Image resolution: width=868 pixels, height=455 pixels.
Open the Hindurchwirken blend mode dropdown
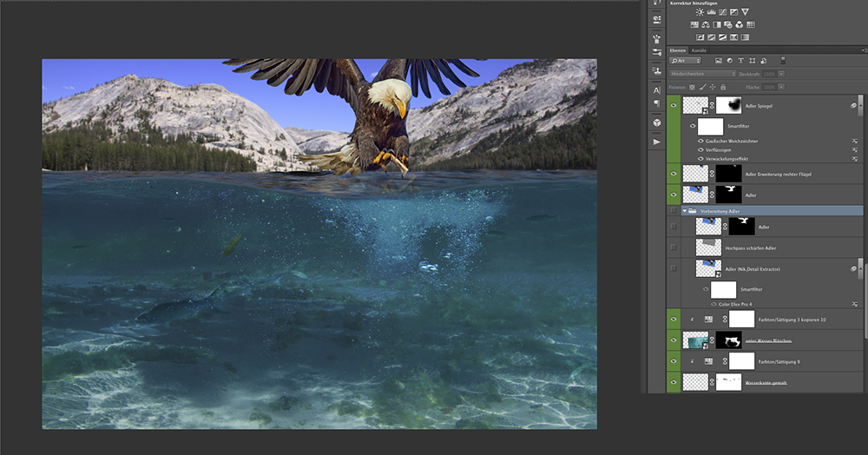click(703, 74)
